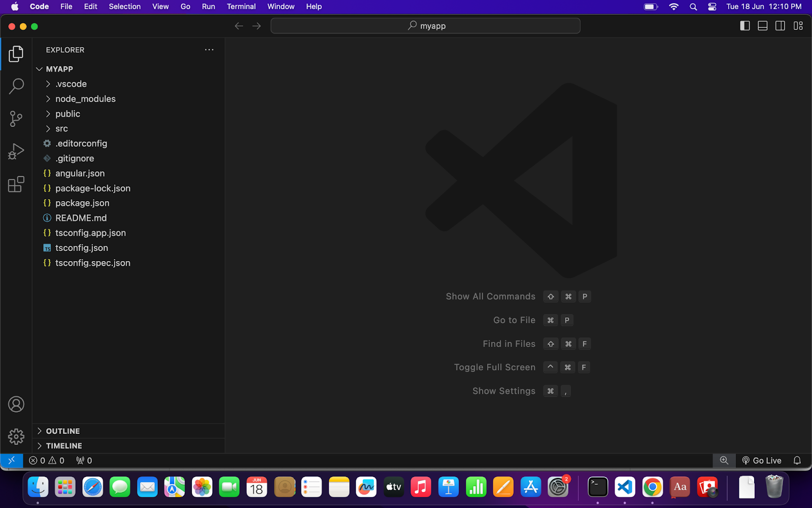Open Run and Debug view
Viewport: 812px width, 508px height.
[16, 151]
